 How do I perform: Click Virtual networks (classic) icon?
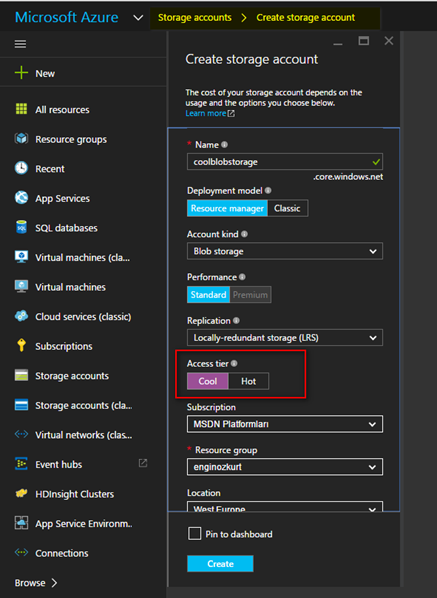[21, 434]
